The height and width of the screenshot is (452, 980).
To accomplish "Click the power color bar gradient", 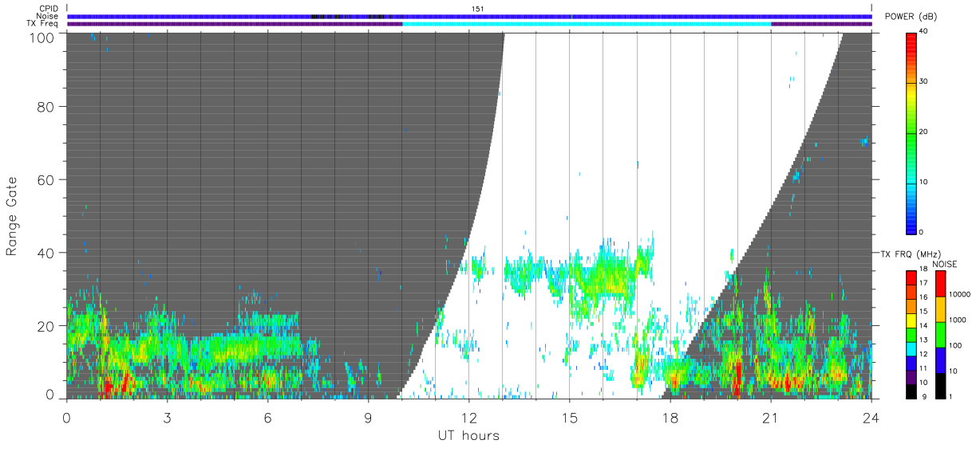I will [912, 132].
